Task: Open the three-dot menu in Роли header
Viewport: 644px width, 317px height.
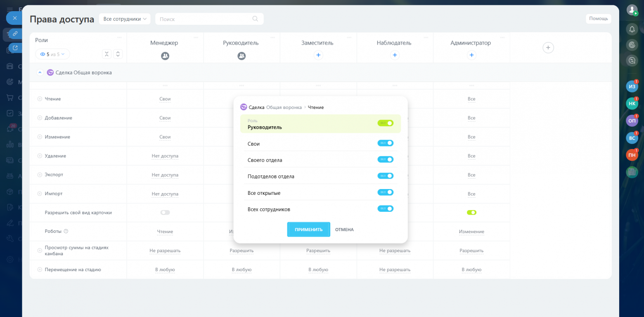Action: point(119,38)
